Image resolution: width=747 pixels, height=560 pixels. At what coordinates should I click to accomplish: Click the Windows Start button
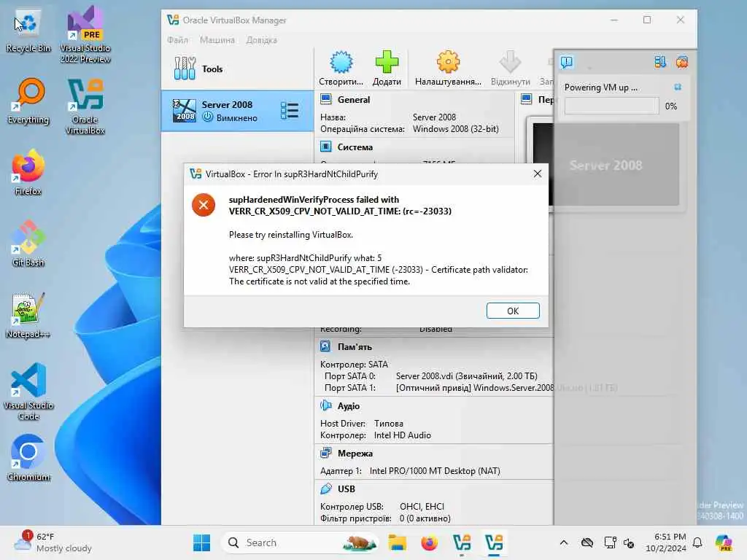[x=201, y=542]
